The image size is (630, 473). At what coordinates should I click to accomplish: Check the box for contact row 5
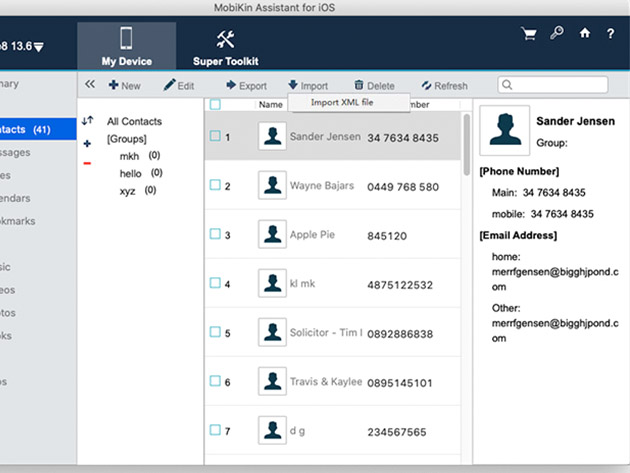click(x=215, y=332)
